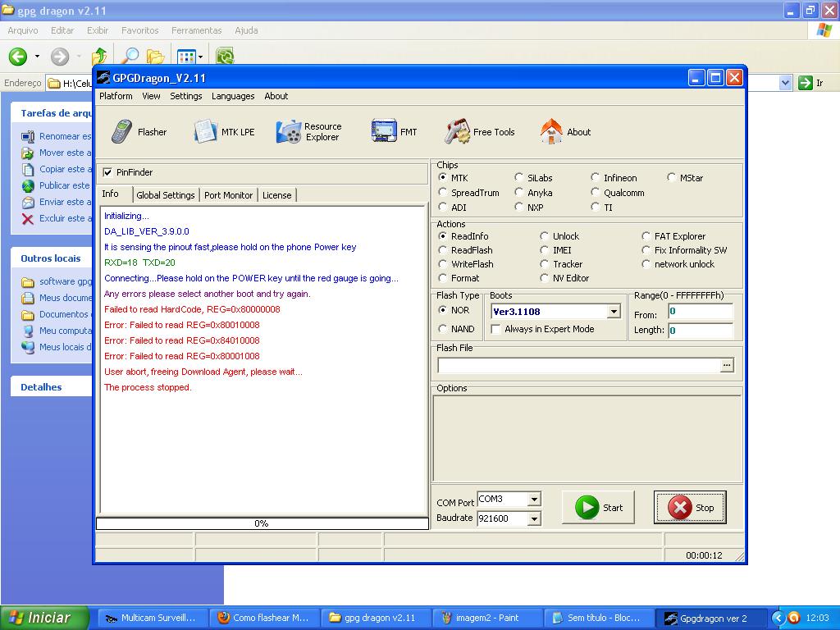
Task: Select the Fix Informality SW radio button
Action: pyautogui.click(x=646, y=250)
